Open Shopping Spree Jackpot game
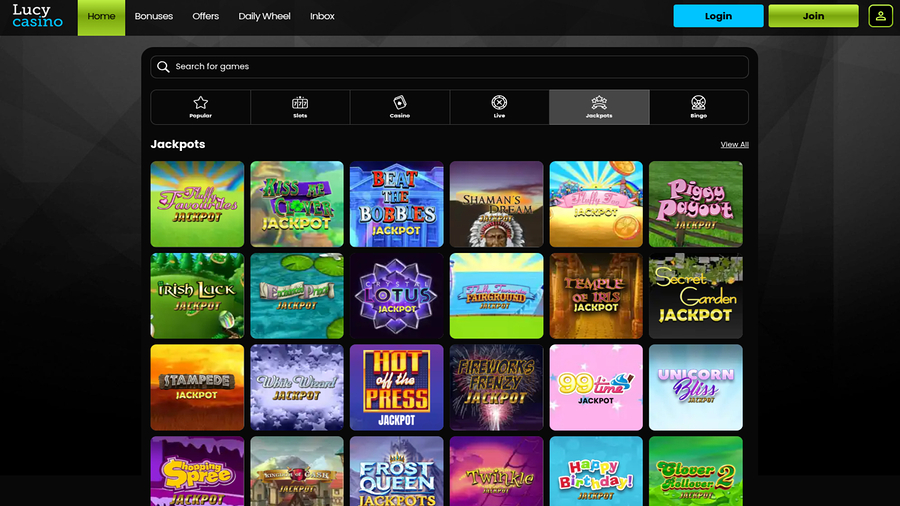The height and width of the screenshot is (506, 900). (197, 472)
